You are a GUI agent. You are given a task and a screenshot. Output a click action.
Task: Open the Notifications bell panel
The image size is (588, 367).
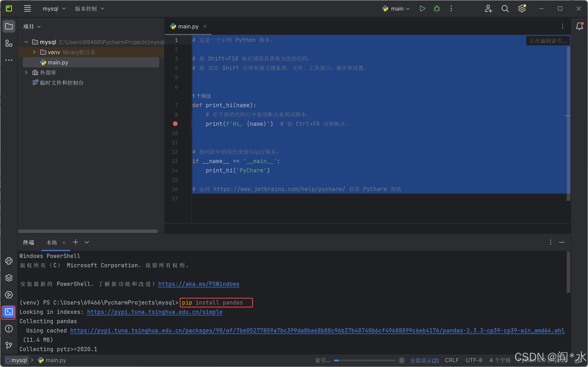pyautogui.click(x=579, y=26)
